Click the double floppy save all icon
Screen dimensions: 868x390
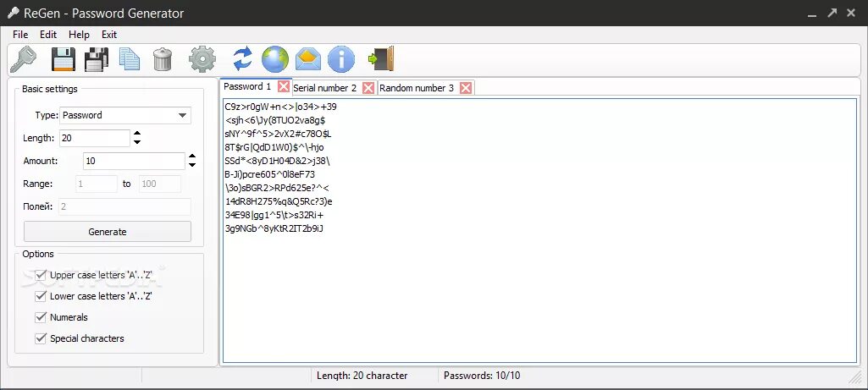[97, 59]
